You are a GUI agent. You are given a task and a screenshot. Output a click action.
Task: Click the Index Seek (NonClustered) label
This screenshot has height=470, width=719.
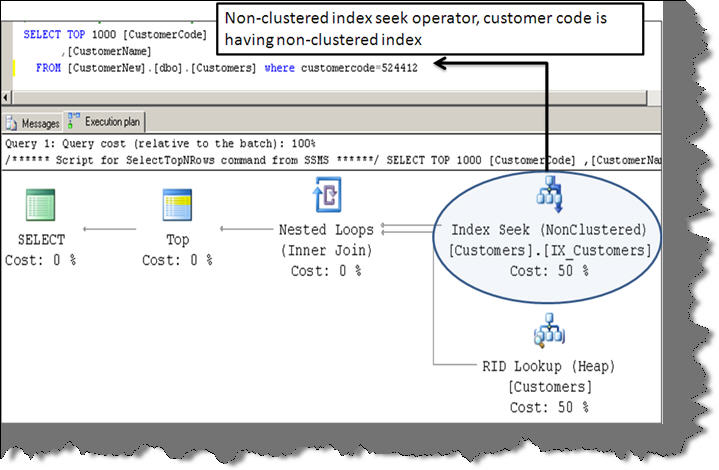pos(549,230)
